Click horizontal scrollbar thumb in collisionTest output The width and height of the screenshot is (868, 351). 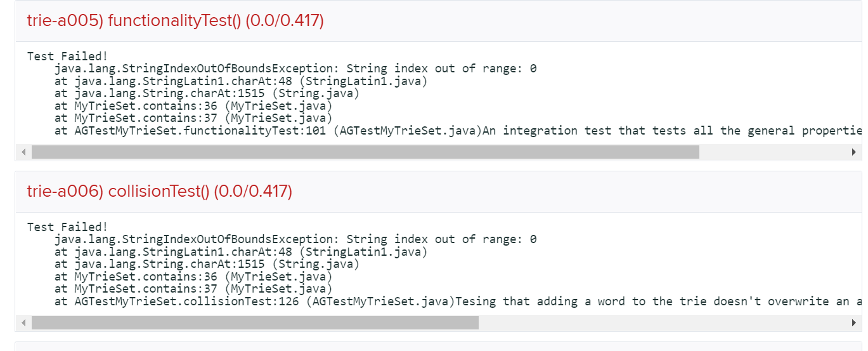click(x=255, y=323)
